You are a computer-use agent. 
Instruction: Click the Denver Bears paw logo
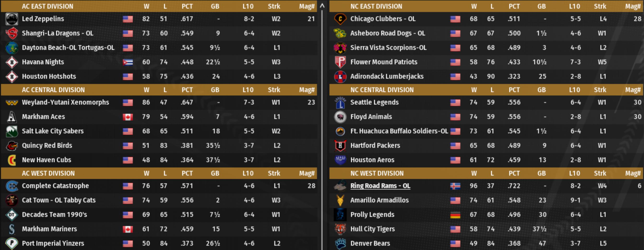(340, 244)
